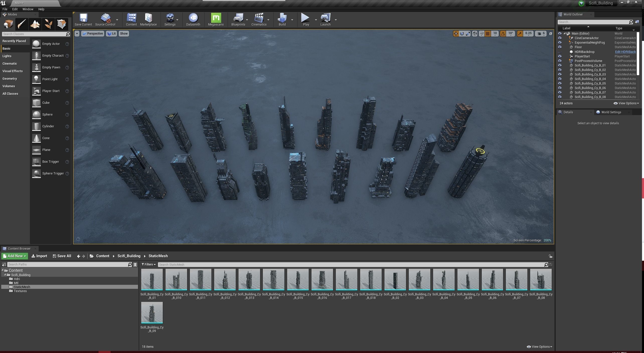Toggle visibility of Scifi_Building_Cy_B_03 in the outliner

tap(559, 74)
